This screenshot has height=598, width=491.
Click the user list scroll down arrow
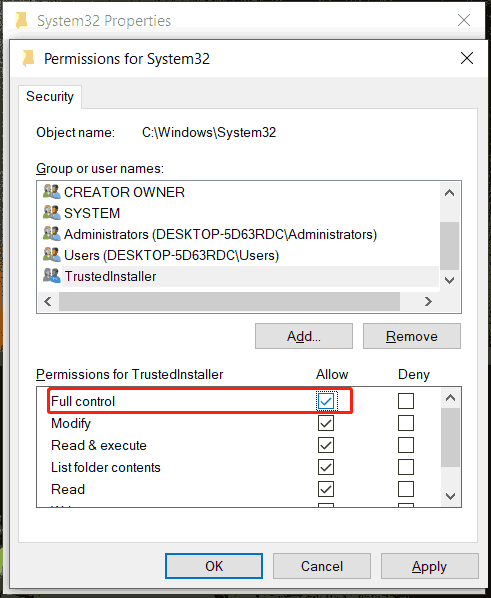tap(449, 280)
